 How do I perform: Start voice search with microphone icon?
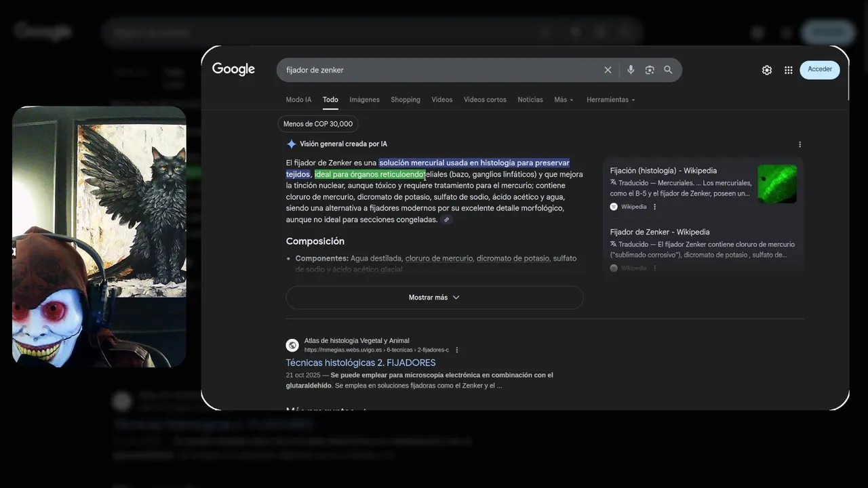coord(631,70)
